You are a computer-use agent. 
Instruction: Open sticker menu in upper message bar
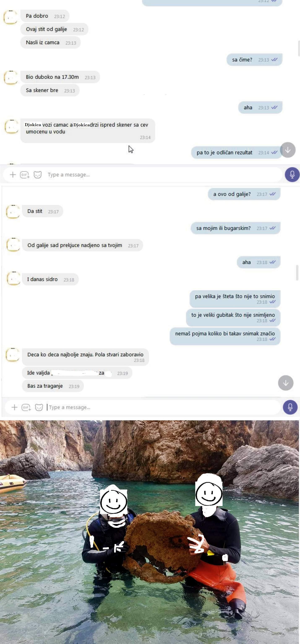click(x=38, y=174)
